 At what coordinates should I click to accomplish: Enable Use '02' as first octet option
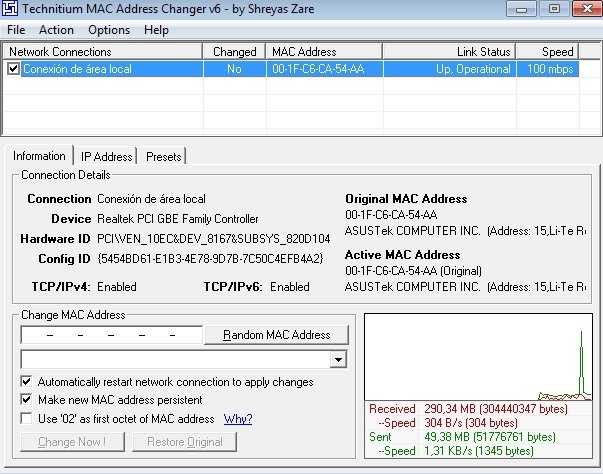point(26,418)
